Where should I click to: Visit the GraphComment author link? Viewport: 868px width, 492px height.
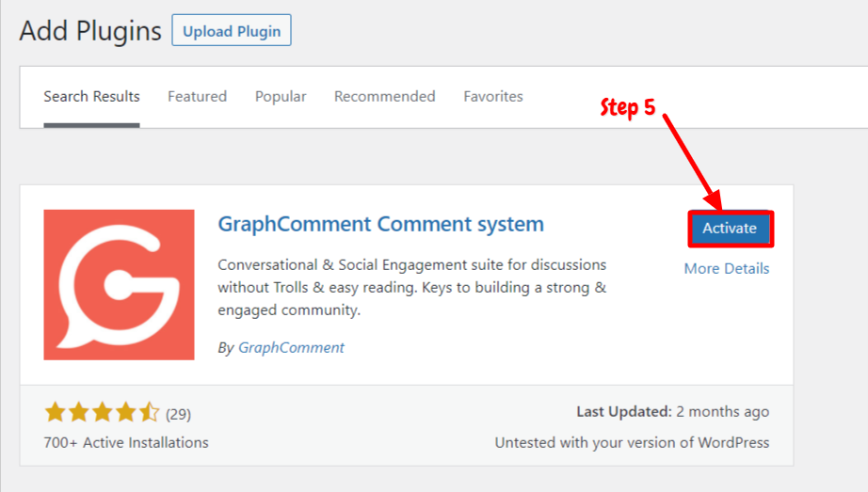(x=291, y=347)
